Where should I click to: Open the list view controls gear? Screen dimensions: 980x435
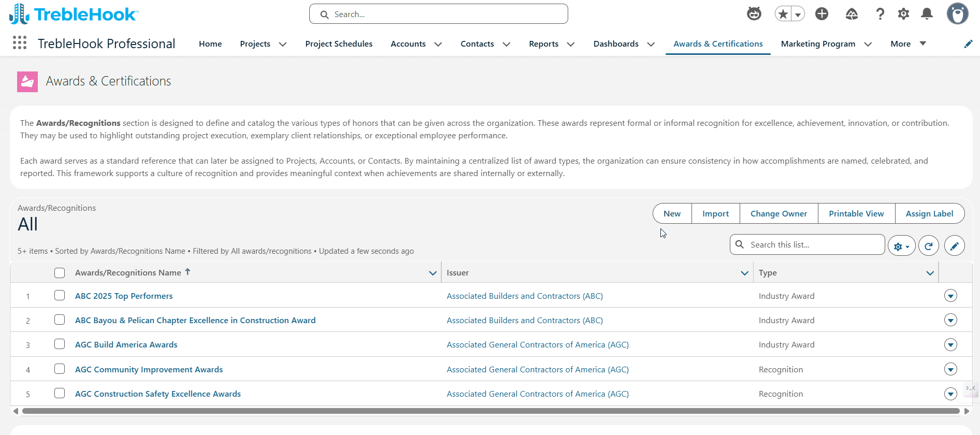(901, 246)
